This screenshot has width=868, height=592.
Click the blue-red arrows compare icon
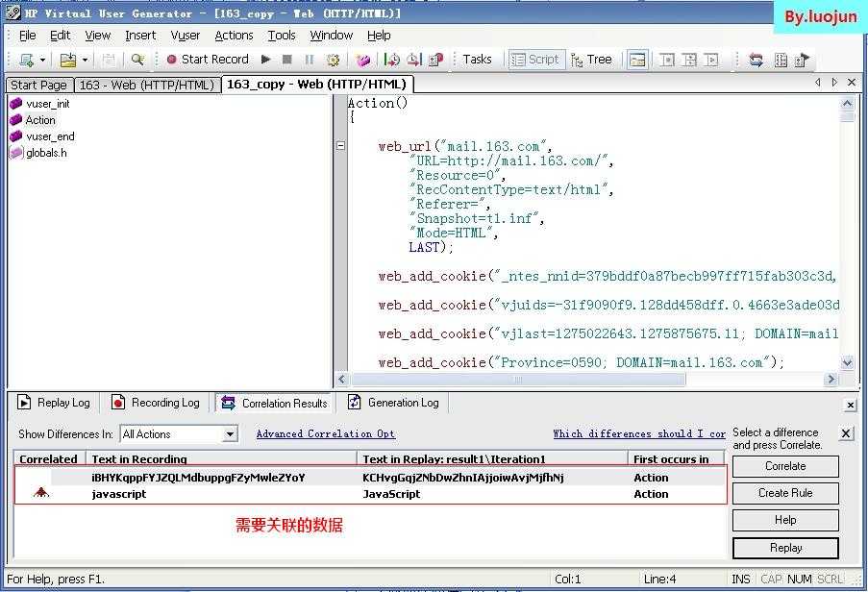[756, 60]
